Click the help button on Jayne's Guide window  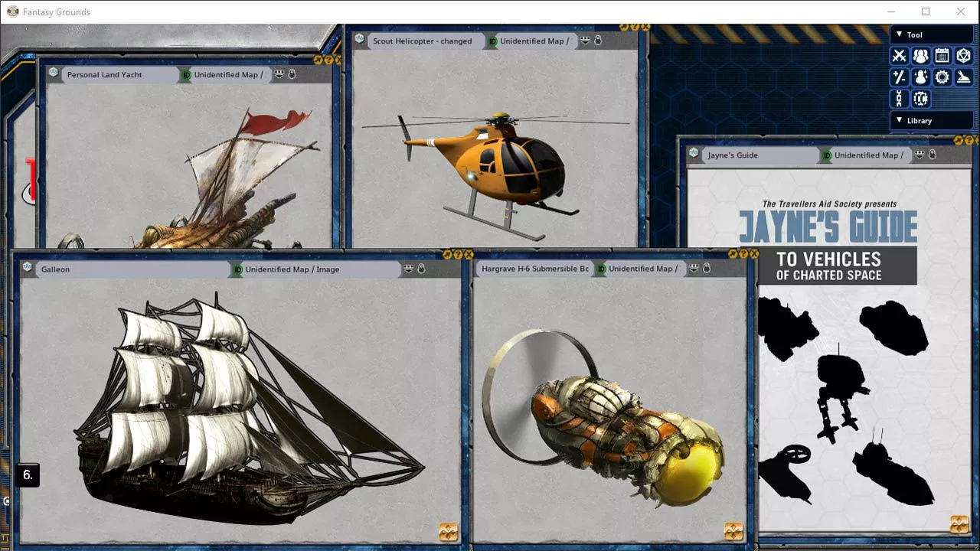[969, 141]
